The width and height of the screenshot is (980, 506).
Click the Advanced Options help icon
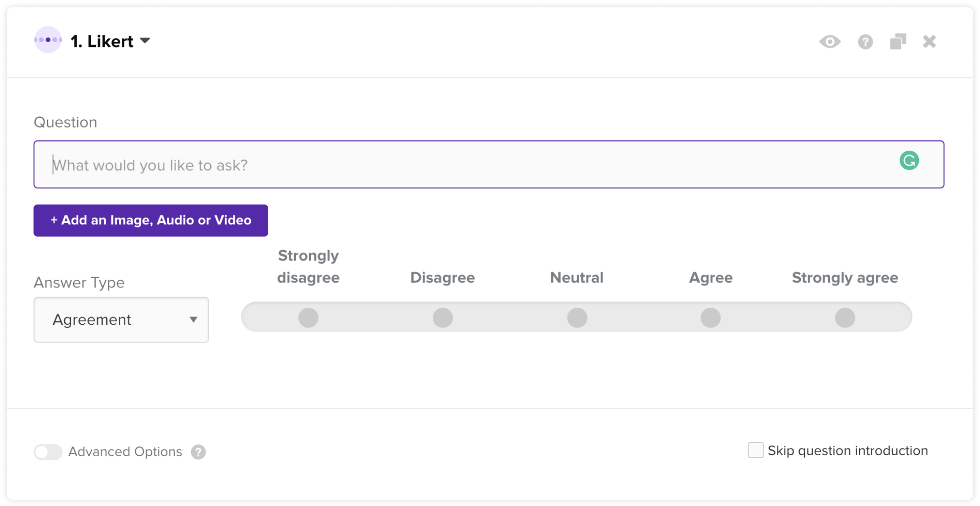(x=198, y=452)
